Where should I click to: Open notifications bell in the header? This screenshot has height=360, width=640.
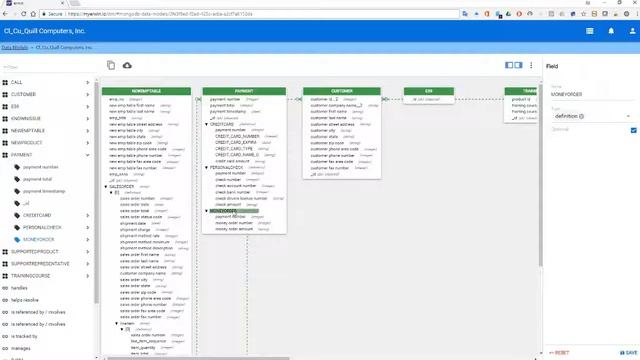click(611, 31)
